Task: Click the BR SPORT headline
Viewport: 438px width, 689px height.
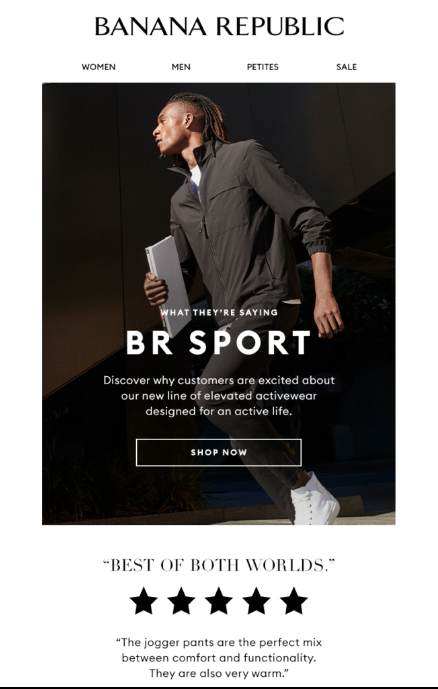Action: coord(218,342)
